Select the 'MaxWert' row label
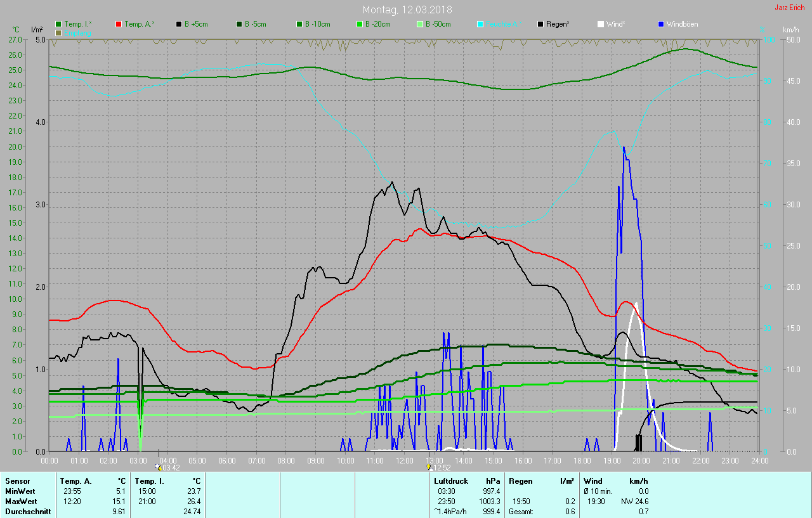This screenshot has height=518, width=812. [21, 502]
